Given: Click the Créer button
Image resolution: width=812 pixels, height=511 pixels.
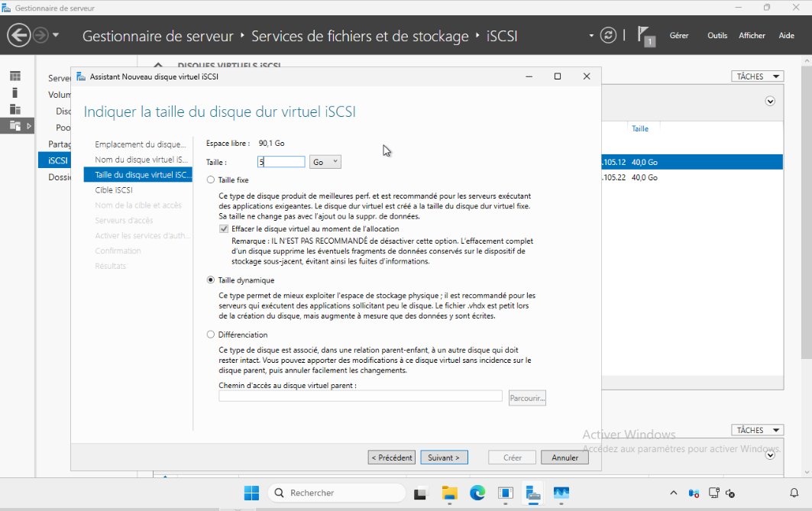Looking at the screenshot, I should pyautogui.click(x=512, y=458).
